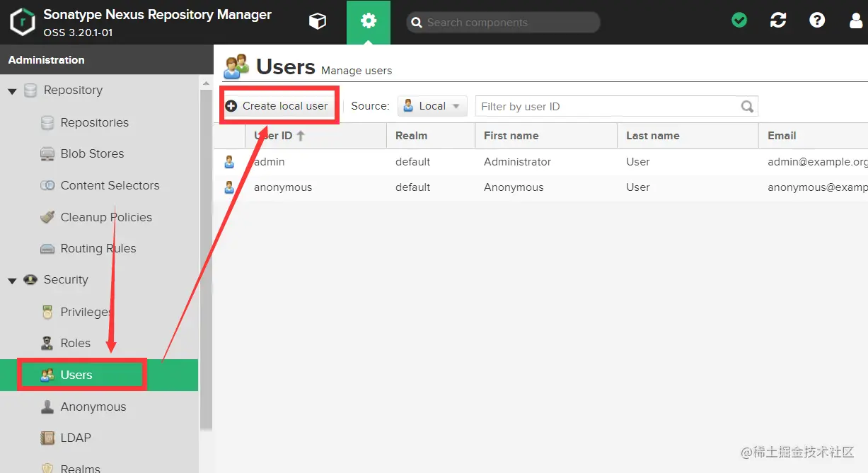Click the Repositories database icon
868x473 pixels.
tap(47, 123)
